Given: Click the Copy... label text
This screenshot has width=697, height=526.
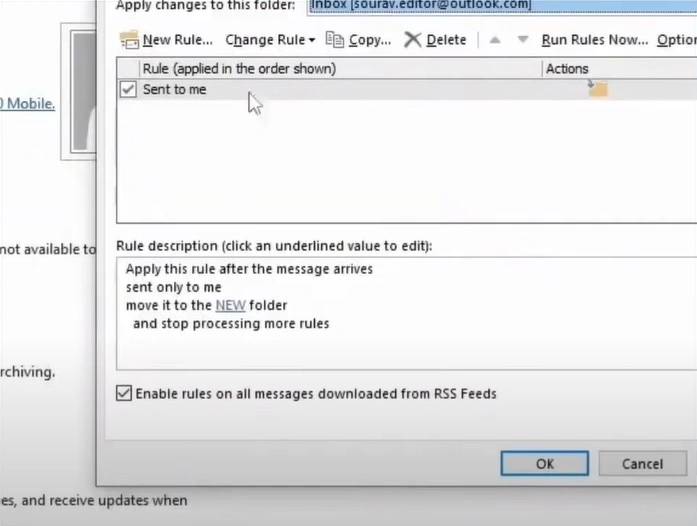Looking at the screenshot, I should tap(370, 40).
